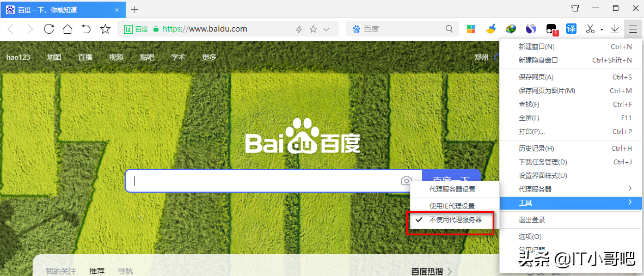The image size is (644, 276).
Task: Select 选项(O) menu item
Action: coord(571,237)
